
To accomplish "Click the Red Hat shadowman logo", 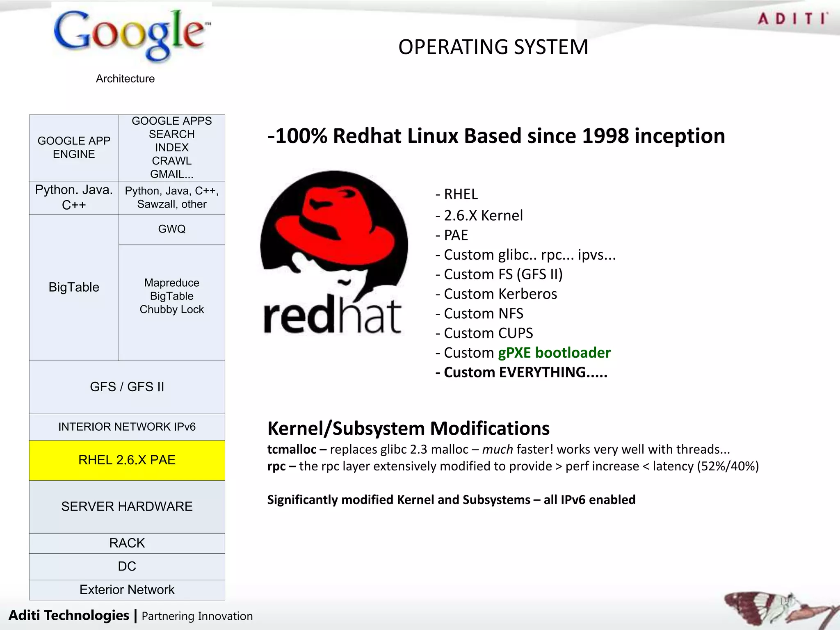I will [334, 253].
